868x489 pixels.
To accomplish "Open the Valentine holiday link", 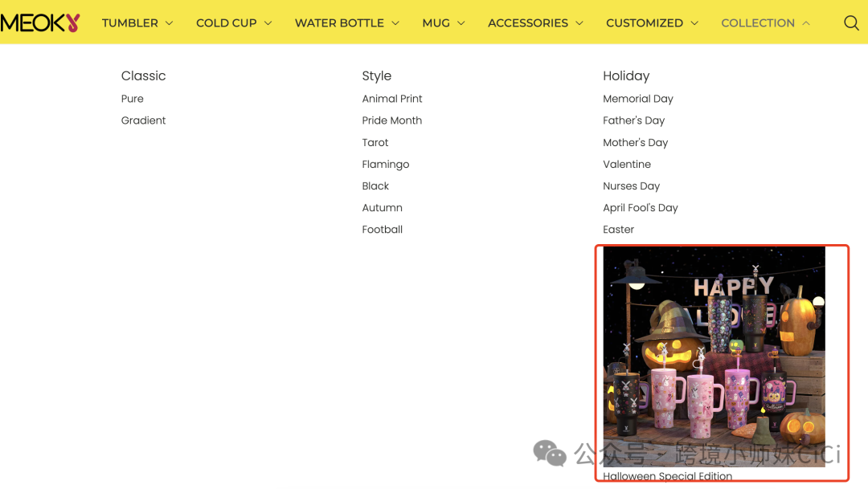I will (x=627, y=165).
